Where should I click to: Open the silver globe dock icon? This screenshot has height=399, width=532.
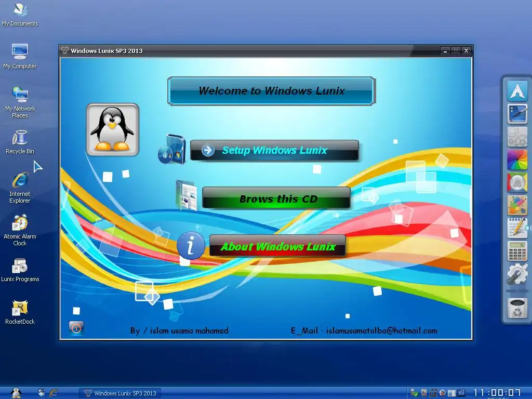point(517,182)
